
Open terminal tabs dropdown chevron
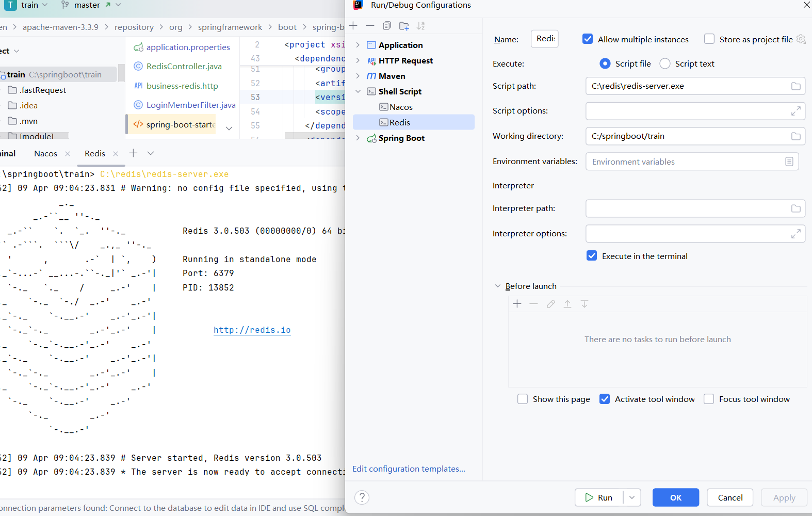point(151,153)
